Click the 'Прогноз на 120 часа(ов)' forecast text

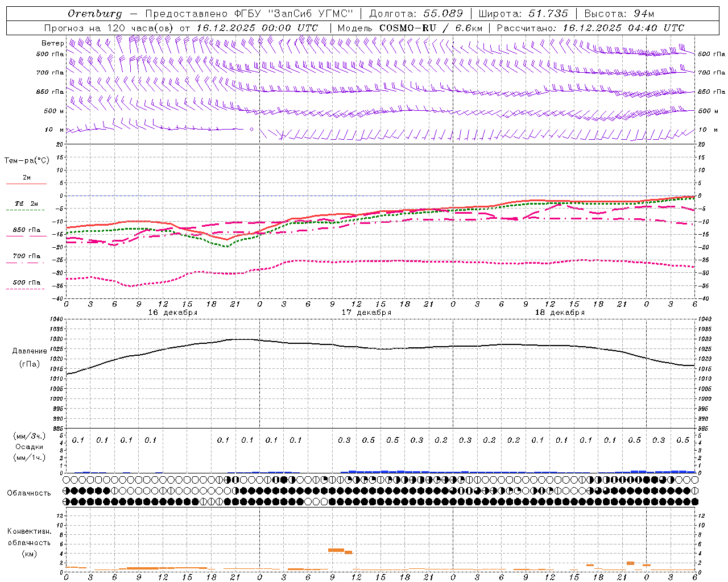[x=109, y=28]
